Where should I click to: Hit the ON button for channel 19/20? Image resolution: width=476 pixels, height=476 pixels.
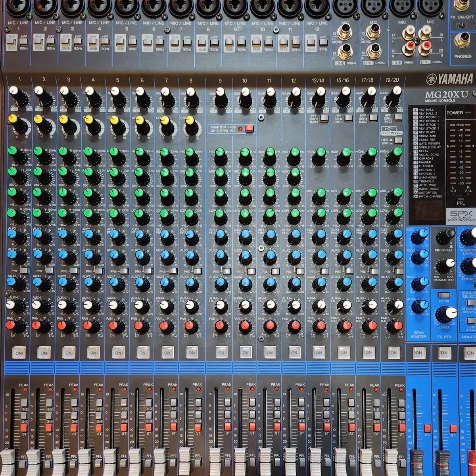point(393,352)
